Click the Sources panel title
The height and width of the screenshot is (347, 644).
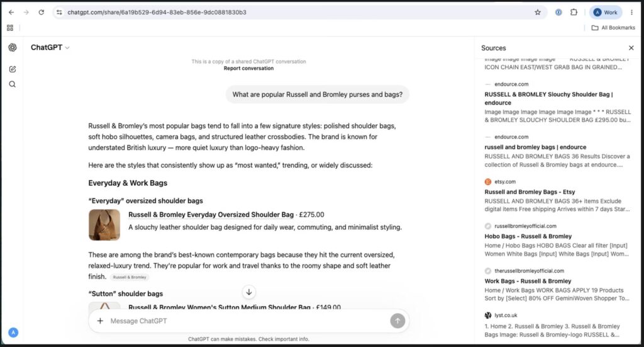493,48
